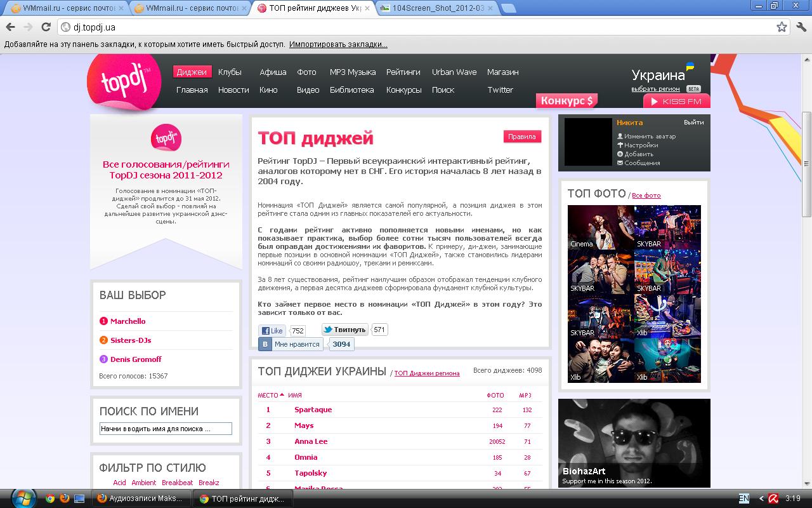
Task: Open Sisters-DJs in ВАШ ВЫБОР list
Action: (x=131, y=340)
